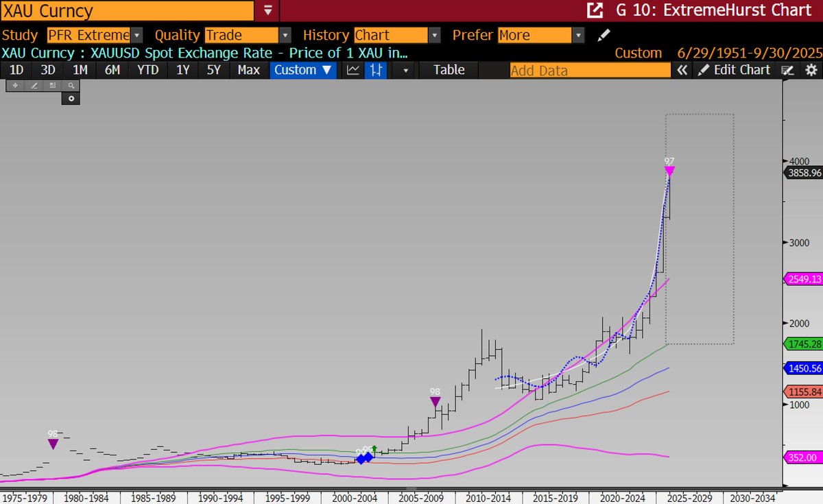This screenshot has width=823, height=504.
Task: Select the 5Y range tab
Action: pyautogui.click(x=215, y=70)
